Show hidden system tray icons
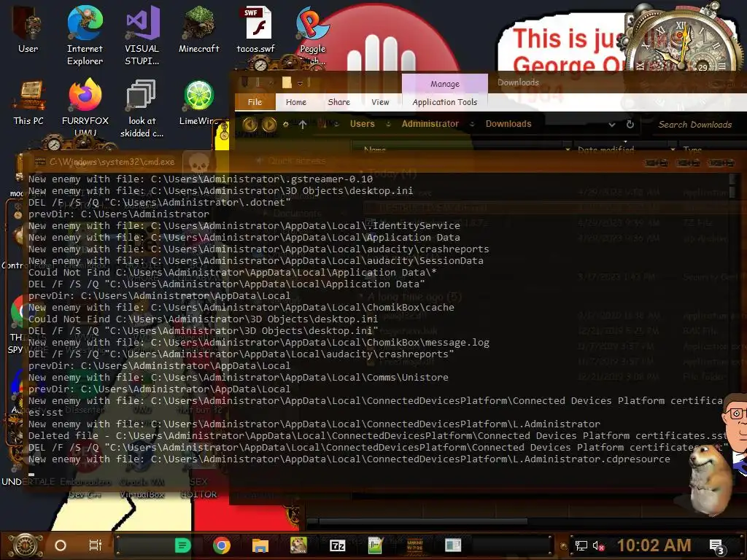Image resolution: width=747 pixels, height=560 pixels. click(564, 546)
